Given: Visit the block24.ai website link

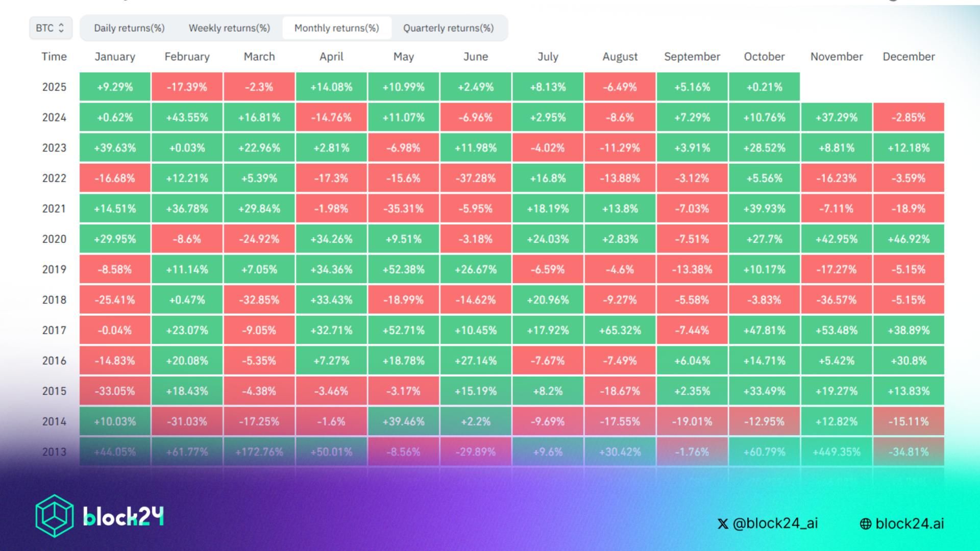Looking at the screenshot, I should (910, 523).
